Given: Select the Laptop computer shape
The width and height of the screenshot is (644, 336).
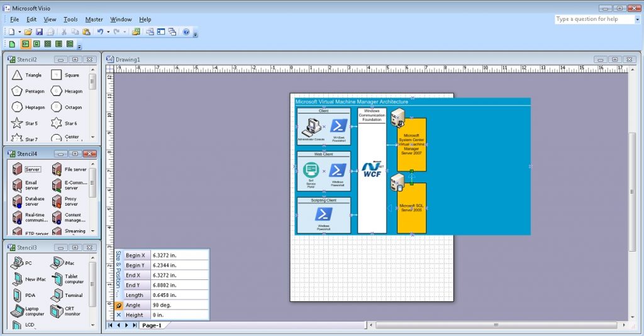Looking at the screenshot, I should (x=28, y=311).
